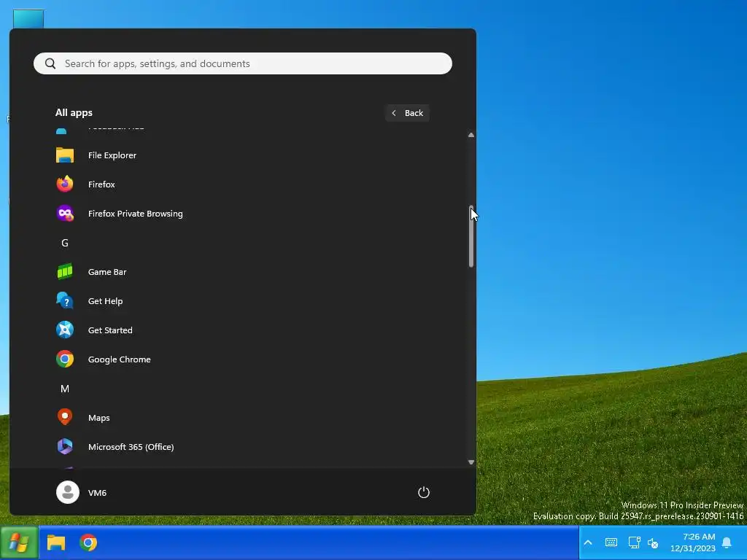Click the "All apps" heading text

[x=74, y=113]
